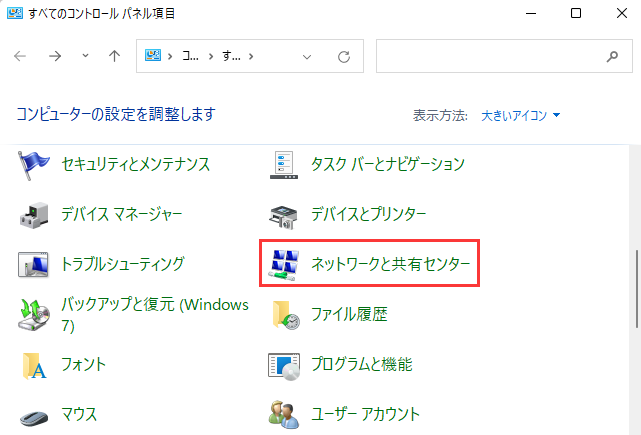Open セキュリティとメンテナンス flag icon
The height and width of the screenshot is (435, 641).
pos(34,165)
